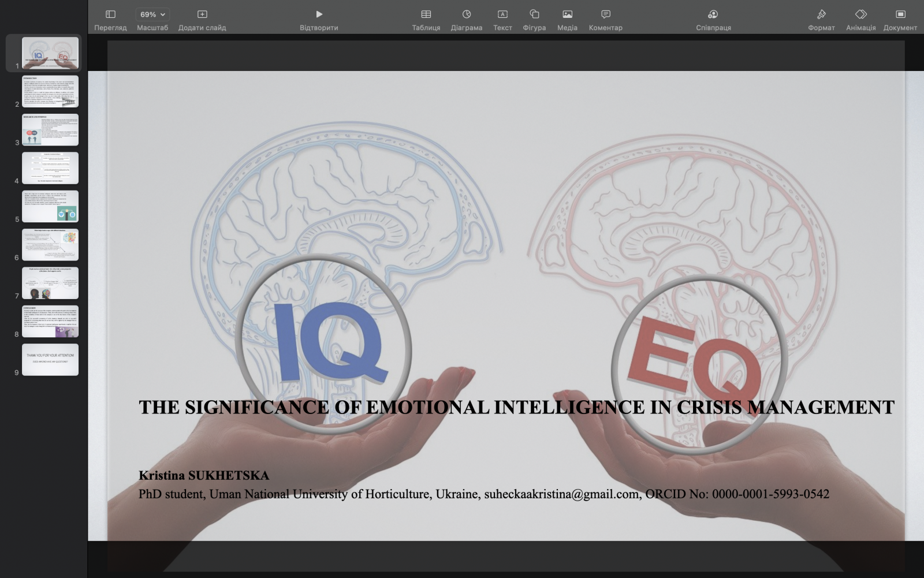Open the Перегляд view options
Image resolution: width=924 pixels, height=578 pixels.
tap(110, 20)
